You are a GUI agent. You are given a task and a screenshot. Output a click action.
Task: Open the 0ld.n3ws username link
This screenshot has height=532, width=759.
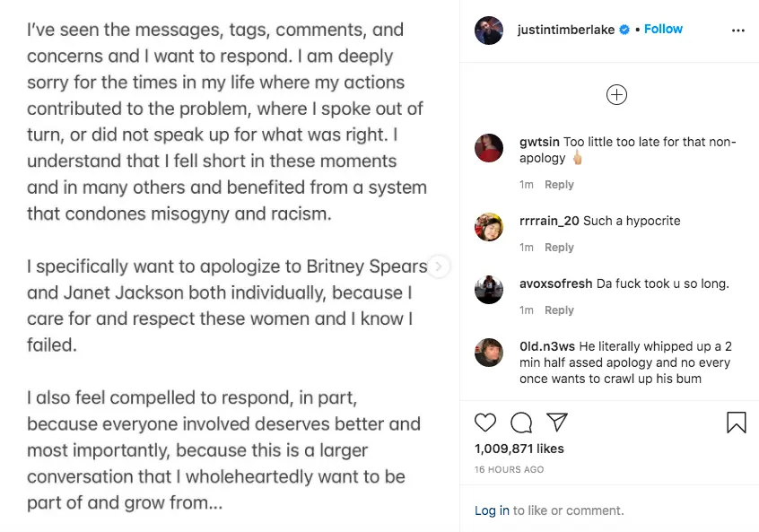[546, 346]
